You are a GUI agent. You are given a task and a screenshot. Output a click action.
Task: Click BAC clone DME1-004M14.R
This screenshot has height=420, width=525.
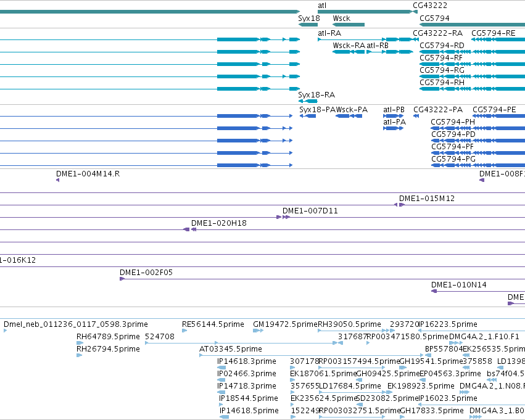coord(88,174)
